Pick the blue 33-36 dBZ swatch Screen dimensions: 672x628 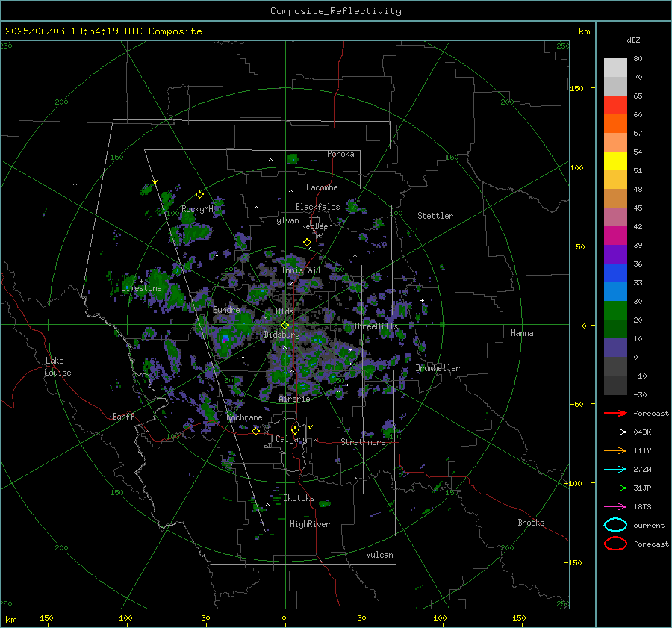615,273
